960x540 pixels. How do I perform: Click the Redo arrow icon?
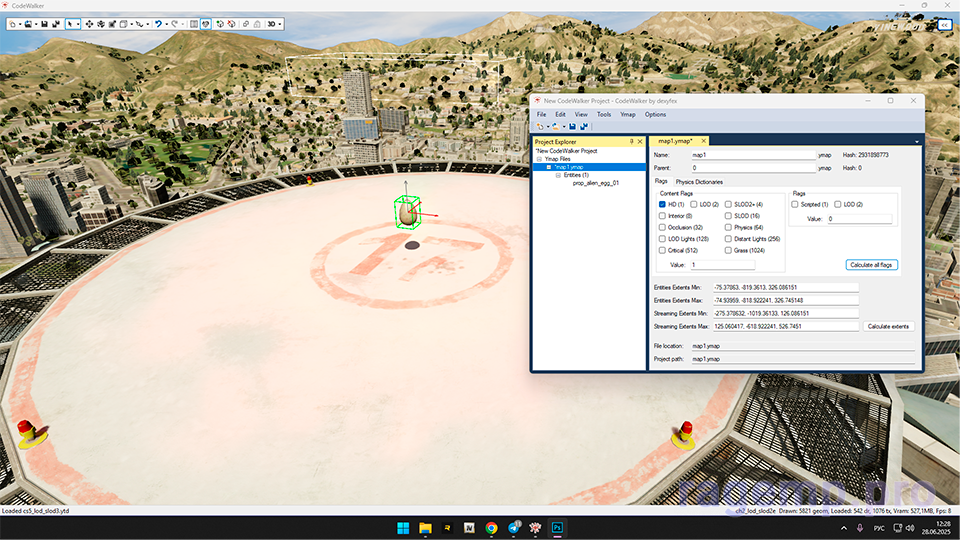coord(175,24)
